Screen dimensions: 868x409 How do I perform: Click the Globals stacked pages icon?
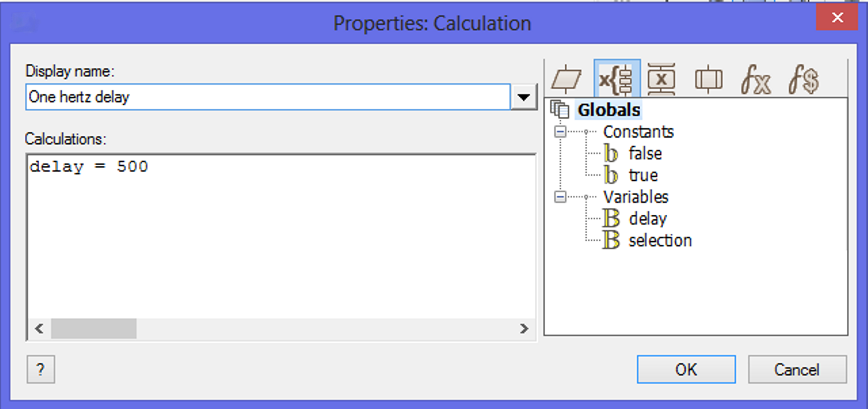point(560,109)
